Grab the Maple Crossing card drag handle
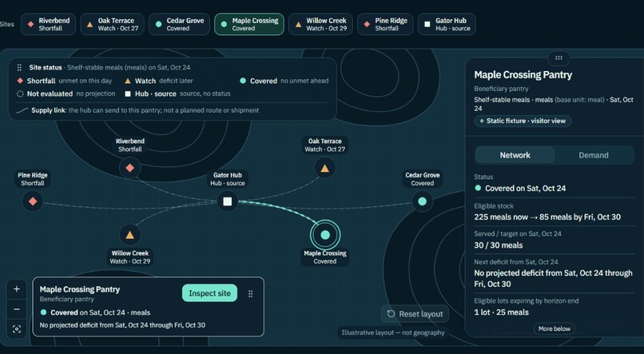The height and width of the screenshot is (354, 644). [251, 293]
